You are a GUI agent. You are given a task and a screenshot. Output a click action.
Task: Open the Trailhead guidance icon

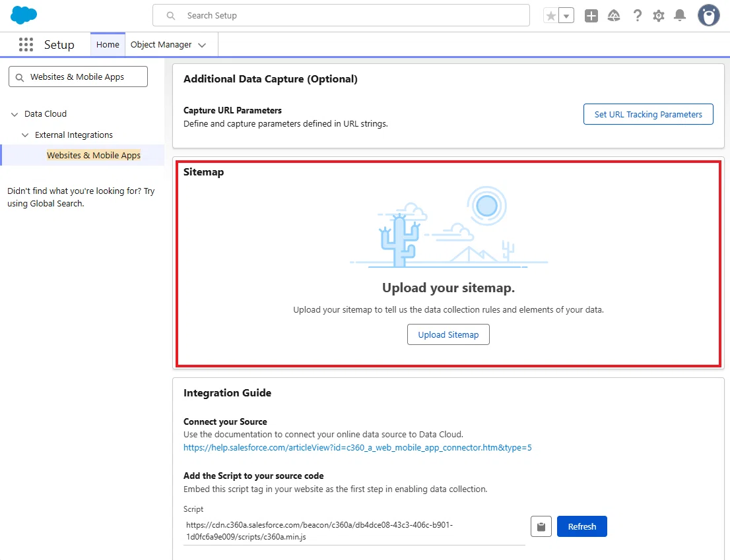614,16
